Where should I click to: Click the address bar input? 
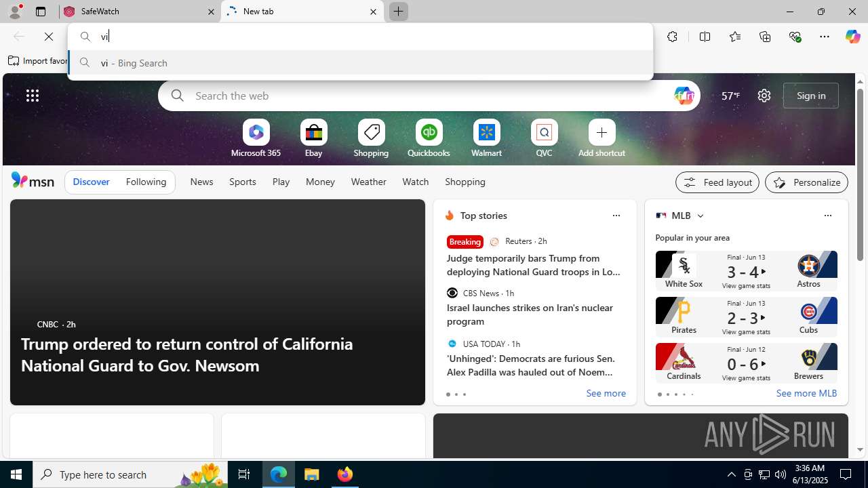(x=359, y=37)
